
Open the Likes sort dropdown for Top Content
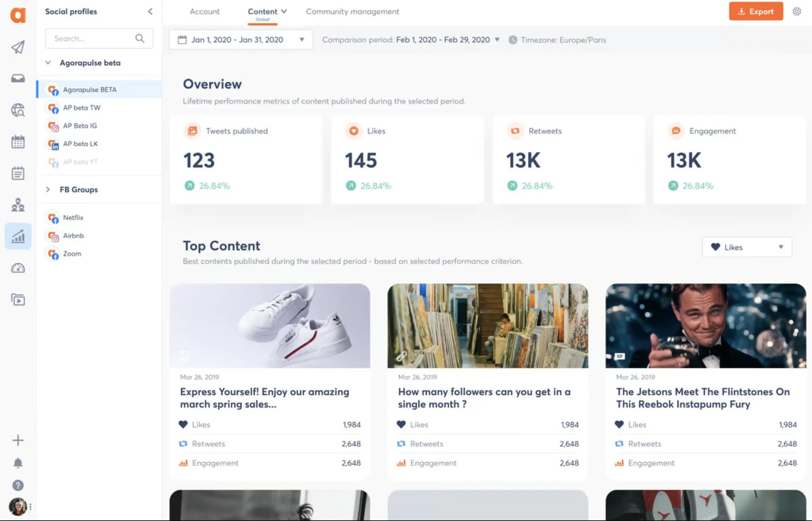pos(747,247)
